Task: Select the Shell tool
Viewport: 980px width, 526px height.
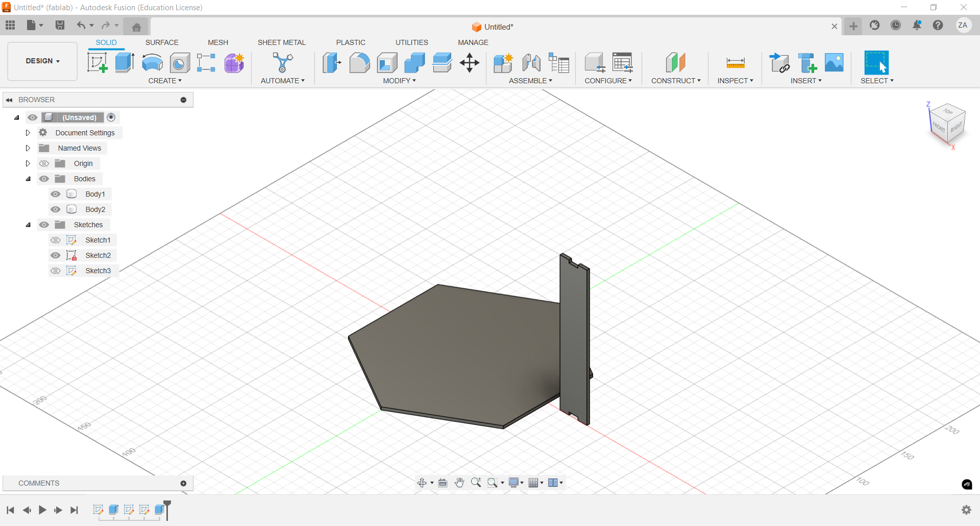Action: 387,63
